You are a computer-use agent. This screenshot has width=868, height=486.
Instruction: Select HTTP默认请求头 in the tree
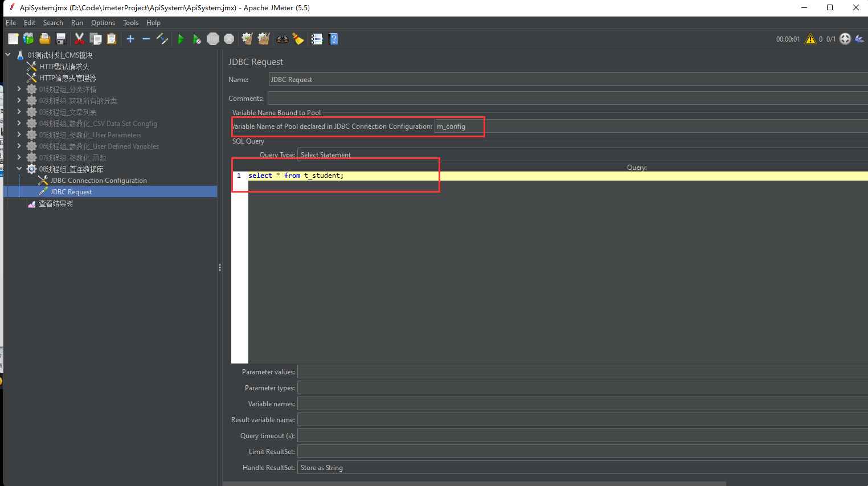[64, 67]
